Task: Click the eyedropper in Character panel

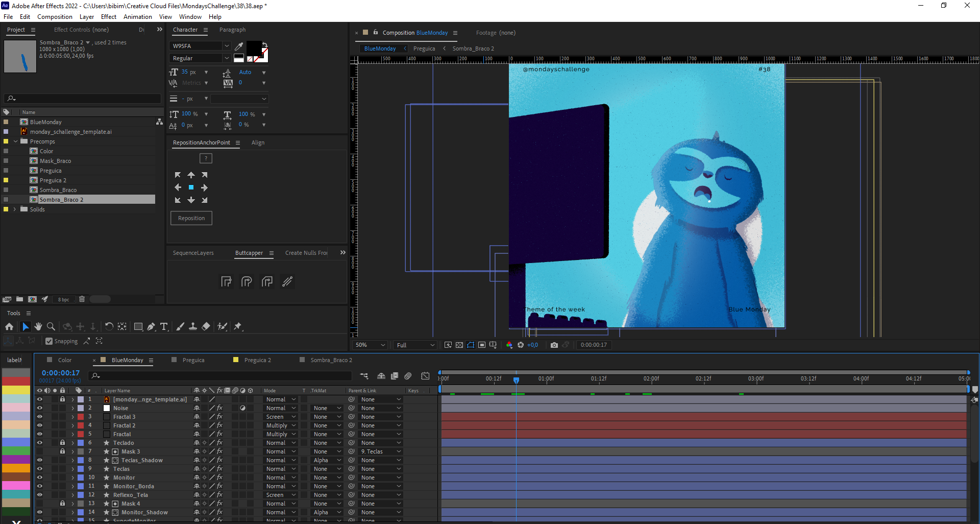Action: (x=238, y=46)
